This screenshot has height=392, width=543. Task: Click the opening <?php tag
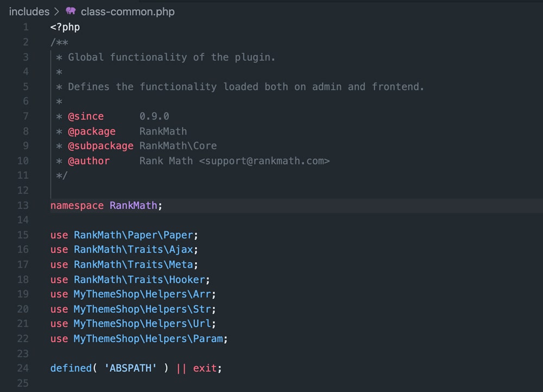coord(64,27)
